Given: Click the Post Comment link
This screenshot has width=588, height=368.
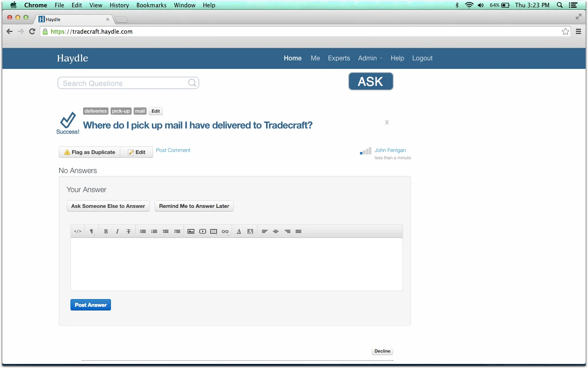Looking at the screenshot, I should pos(173,150).
